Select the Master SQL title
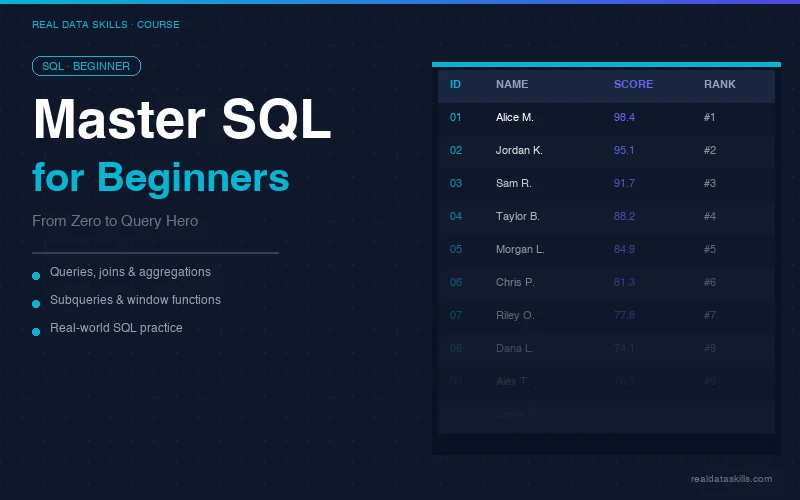800x500 pixels. (x=182, y=119)
